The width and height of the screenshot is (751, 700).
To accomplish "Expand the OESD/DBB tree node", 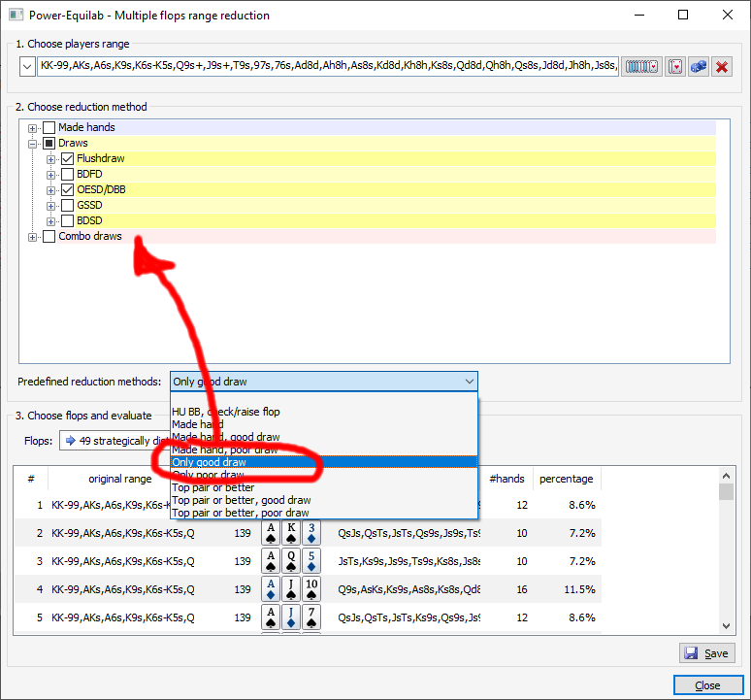I will coord(50,190).
